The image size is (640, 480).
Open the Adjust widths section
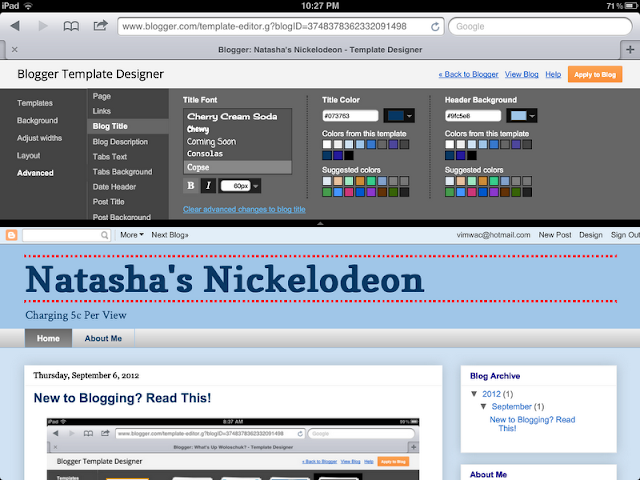(x=39, y=138)
